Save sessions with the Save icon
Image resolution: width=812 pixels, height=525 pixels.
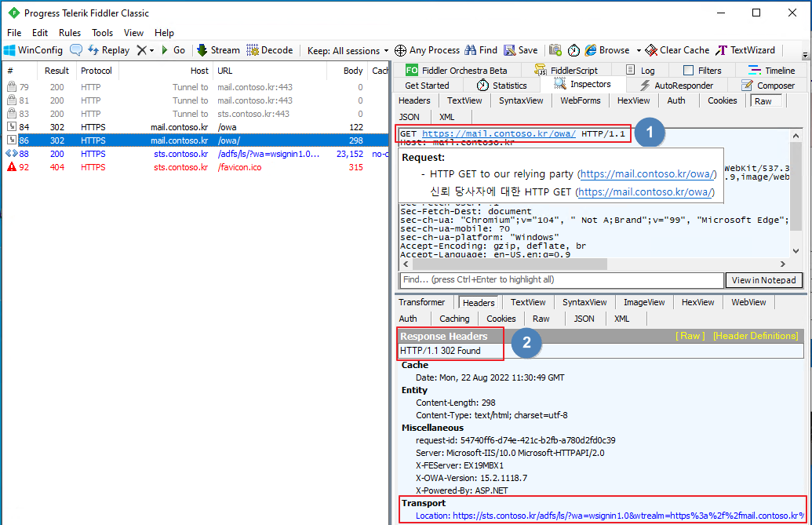[510, 50]
